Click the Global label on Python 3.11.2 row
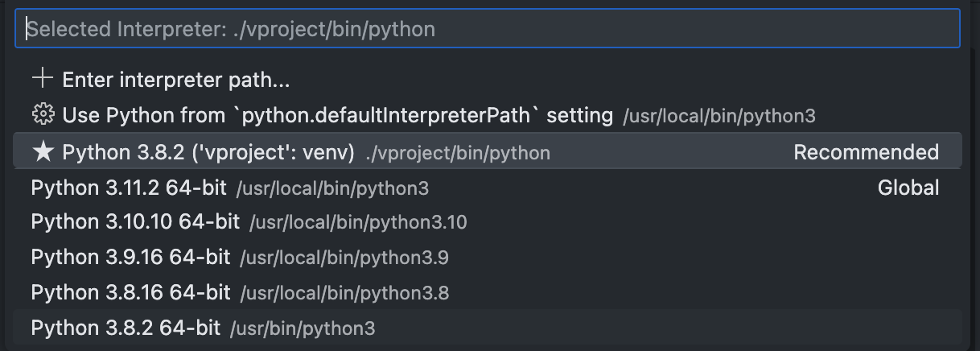 coord(908,188)
